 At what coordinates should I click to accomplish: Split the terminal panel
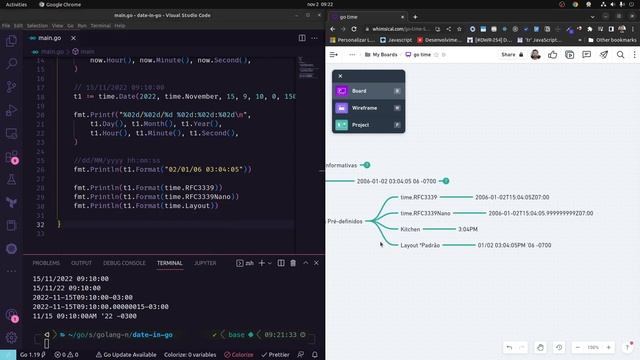point(281,263)
